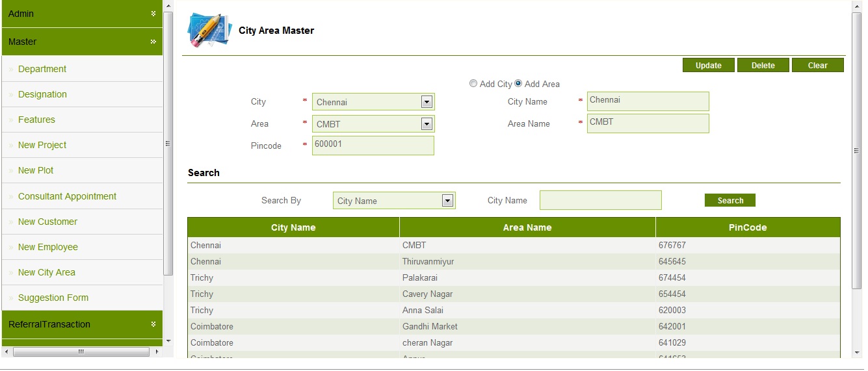Click the sidebar scroll-down arrow
Screen dimensions: 868x371
(x=168, y=340)
